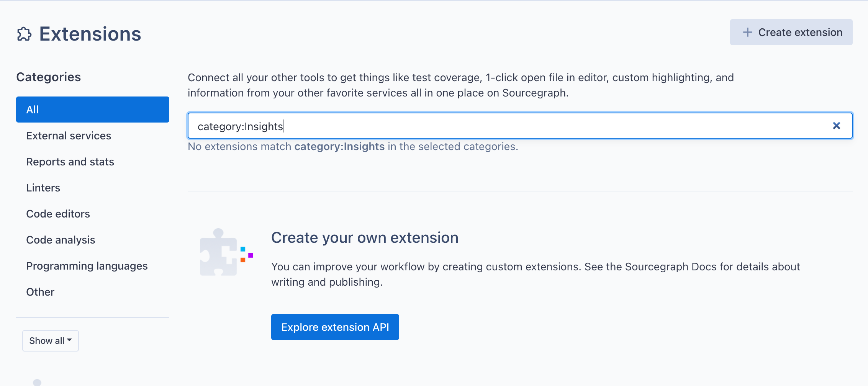Select the Other category
The height and width of the screenshot is (386, 868).
[40, 292]
